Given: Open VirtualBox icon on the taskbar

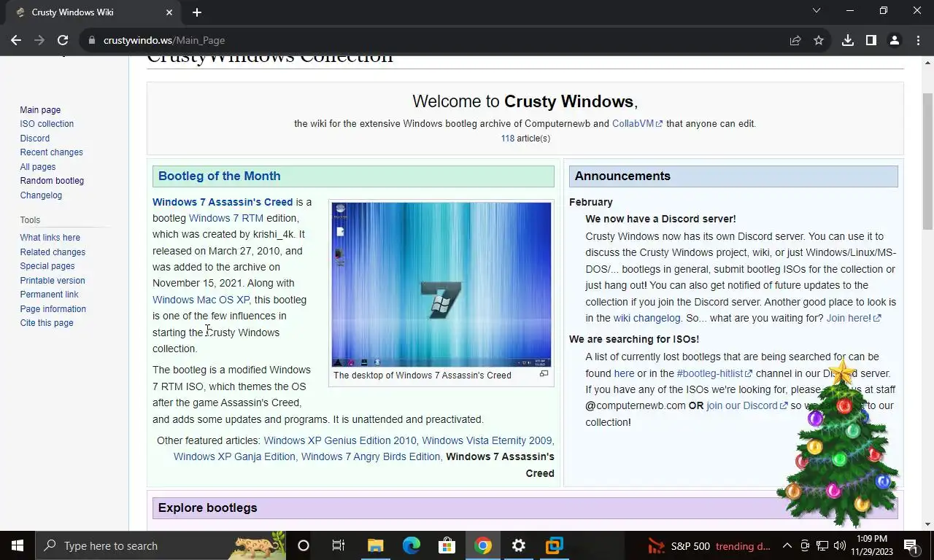Looking at the screenshot, I should (555, 545).
